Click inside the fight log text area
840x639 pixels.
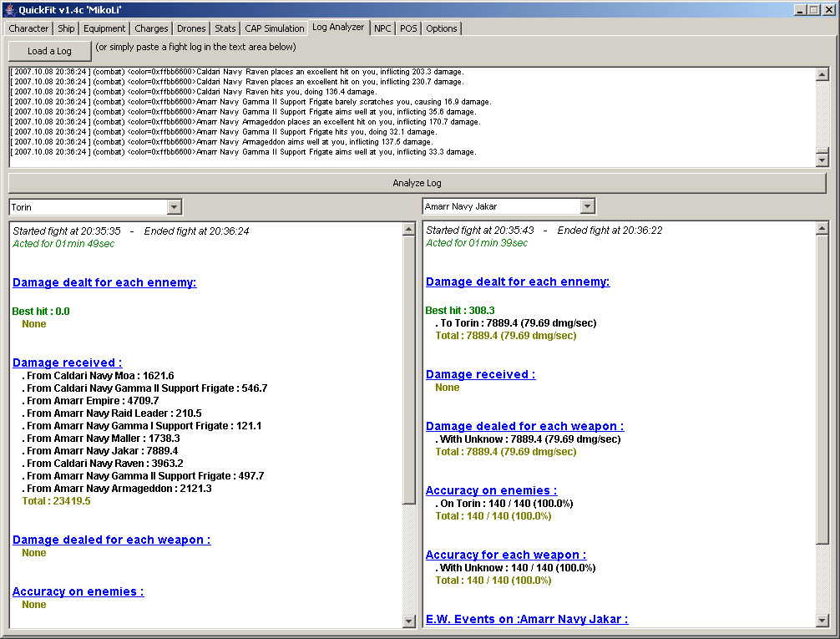(x=409, y=117)
